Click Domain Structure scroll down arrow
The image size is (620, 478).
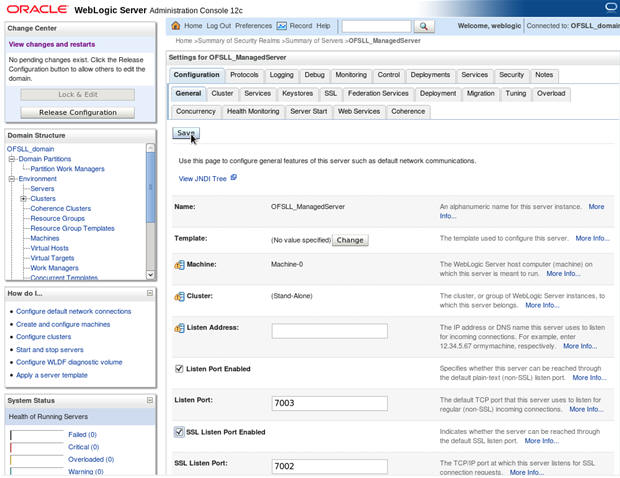(150, 275)
